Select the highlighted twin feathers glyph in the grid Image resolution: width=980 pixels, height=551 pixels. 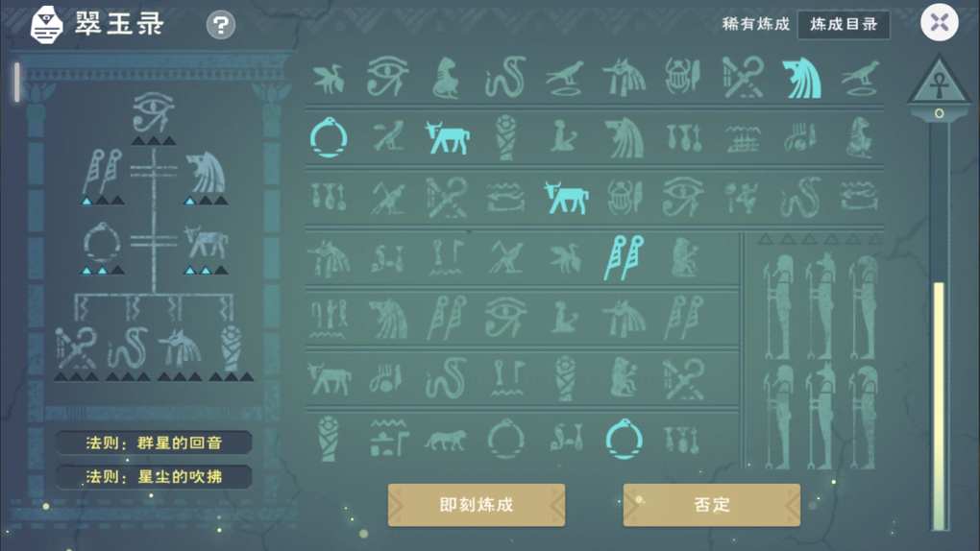pyautogui.click(x=624, y=257)
